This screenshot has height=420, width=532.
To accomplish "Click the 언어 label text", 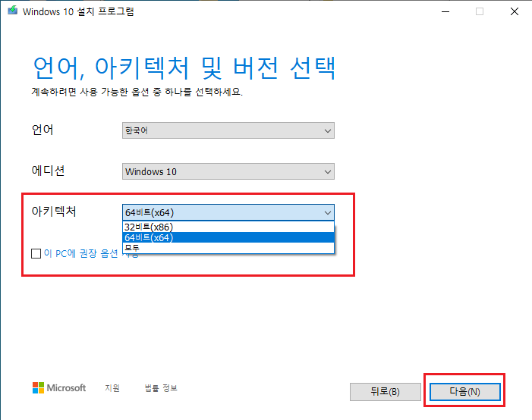I will click(x=42, y=130).
